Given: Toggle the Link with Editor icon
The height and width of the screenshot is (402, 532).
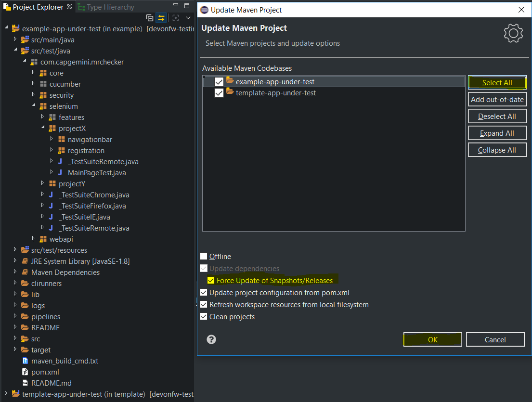Looking at the screenshot, I should pos(161,17).
